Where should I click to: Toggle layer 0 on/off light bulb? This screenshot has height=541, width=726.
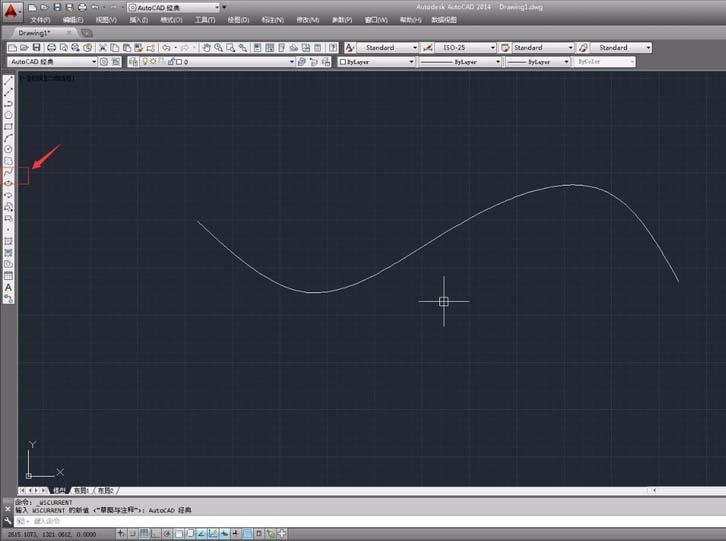145,62
